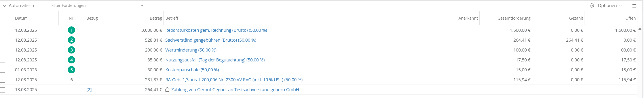Click the scroll up arrow of the table

(640, 29)
